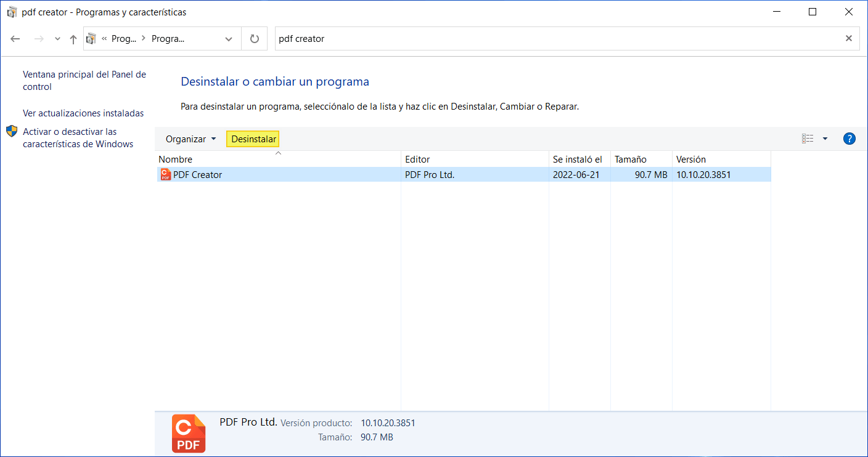
Task: Click the Back navigation arrow
Action: point(15,38)
